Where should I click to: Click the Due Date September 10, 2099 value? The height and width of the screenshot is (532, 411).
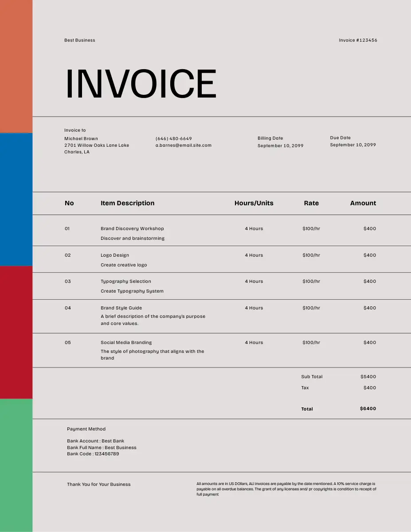click(352, 145)
